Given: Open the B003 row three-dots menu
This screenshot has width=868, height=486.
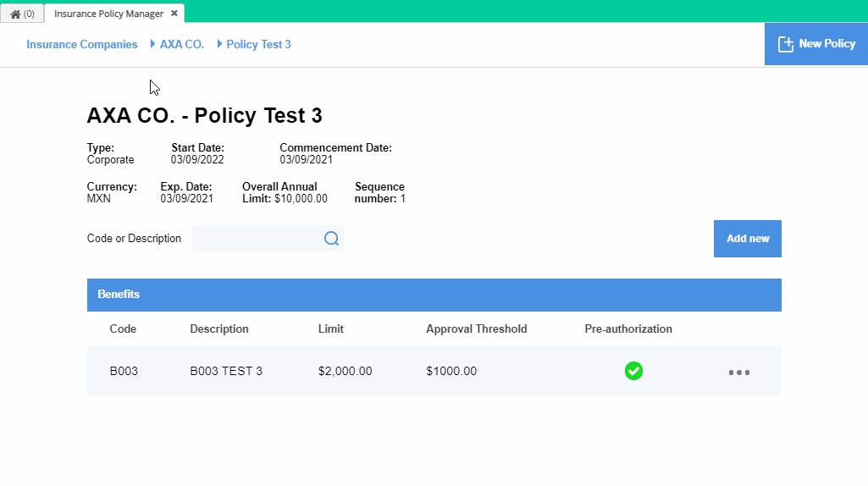Looking at the screenshot, I should click(x=739, y=373).
